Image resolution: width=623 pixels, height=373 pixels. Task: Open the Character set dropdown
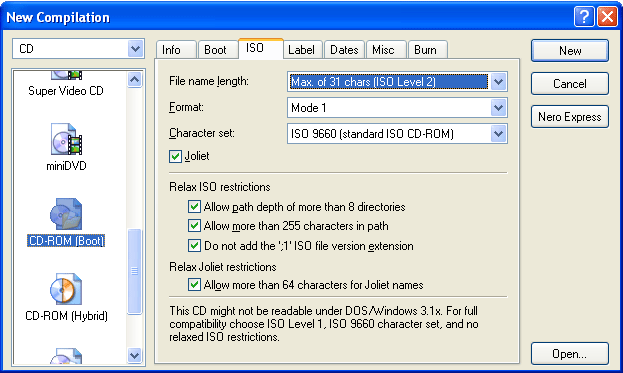[498, 134]
